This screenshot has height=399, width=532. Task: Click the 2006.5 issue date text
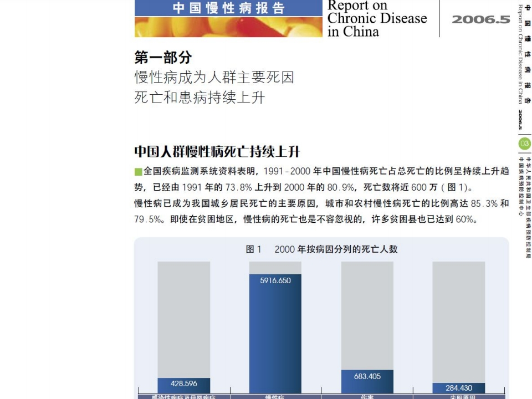click(480, 19)
